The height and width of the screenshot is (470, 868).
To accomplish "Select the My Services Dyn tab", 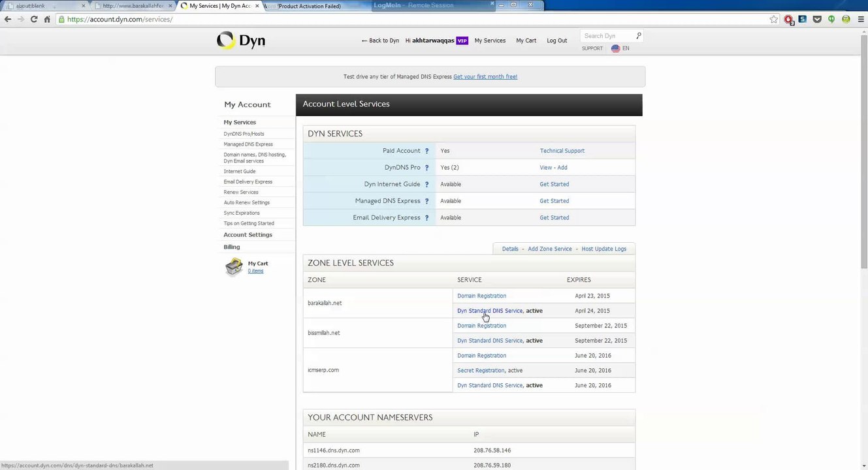I will pos(219,6).
